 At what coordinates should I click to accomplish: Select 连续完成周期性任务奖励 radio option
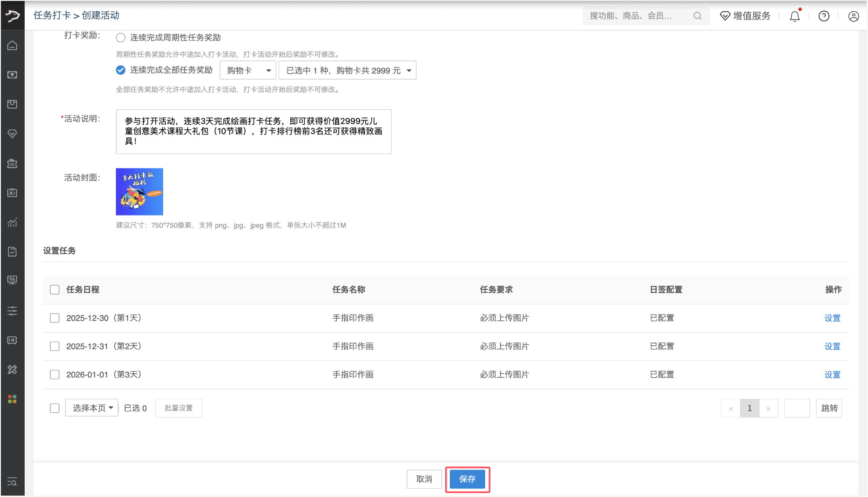click(121, 38)
